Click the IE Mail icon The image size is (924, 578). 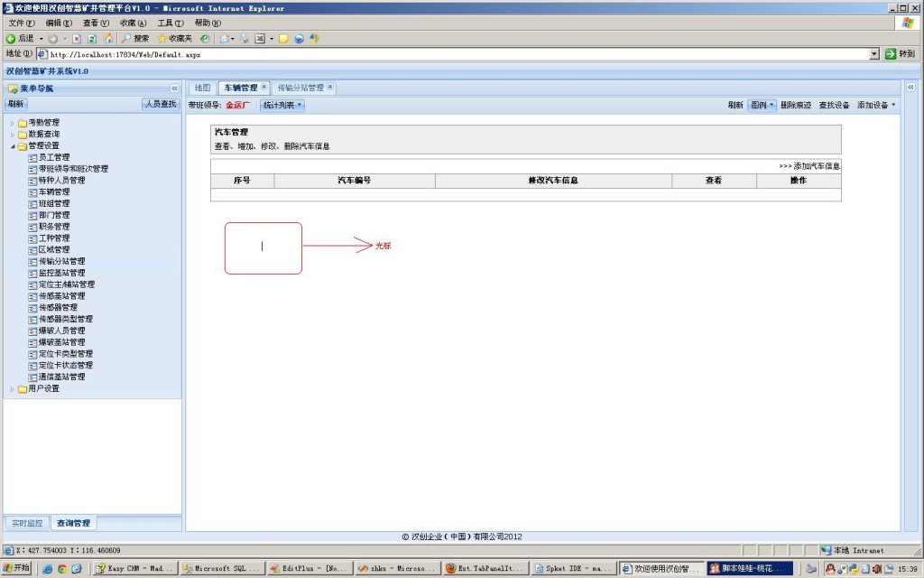tap(225, 38)
